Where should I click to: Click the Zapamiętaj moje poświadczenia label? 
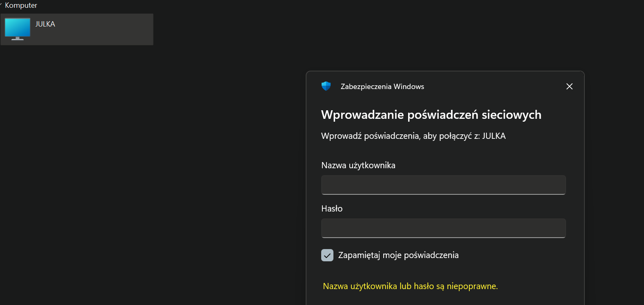[x=398, y=255]
